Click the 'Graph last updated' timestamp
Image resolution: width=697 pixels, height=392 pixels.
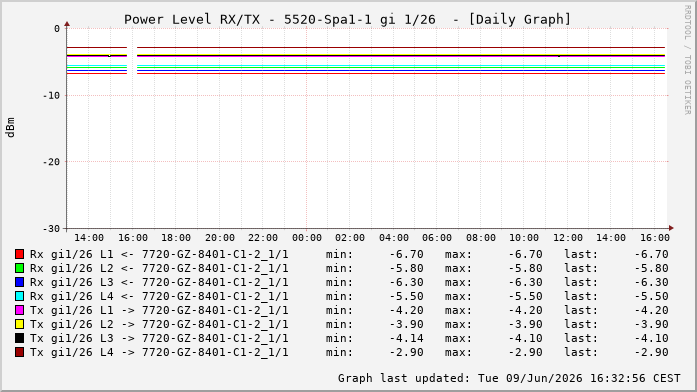(x=509, y=378)
